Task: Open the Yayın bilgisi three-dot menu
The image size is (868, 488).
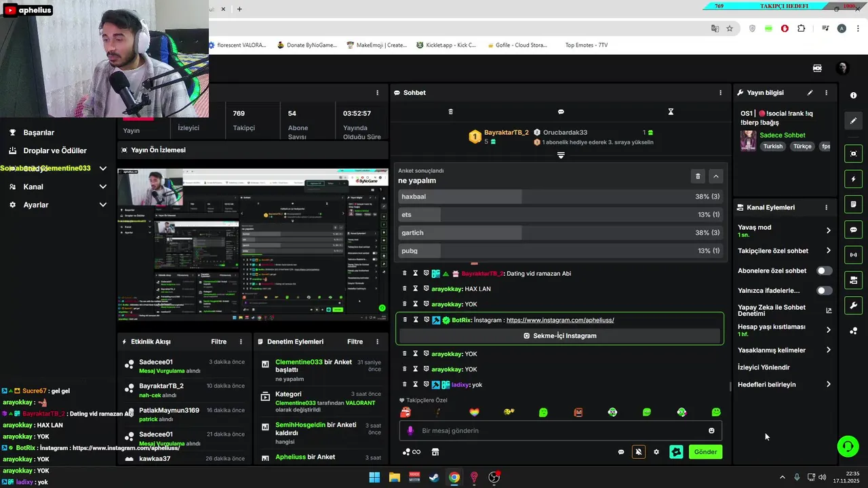Action: pyautogui.click(x=826, y=93)
